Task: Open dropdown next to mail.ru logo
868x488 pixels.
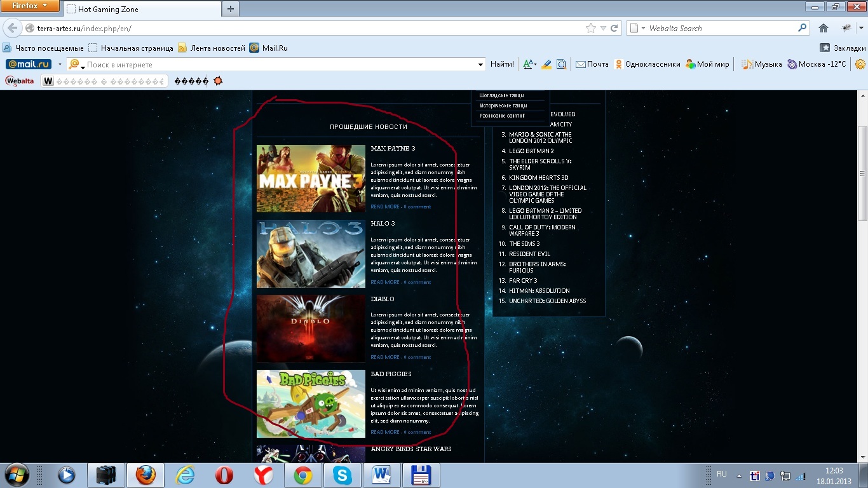Action: click(60, 64)
